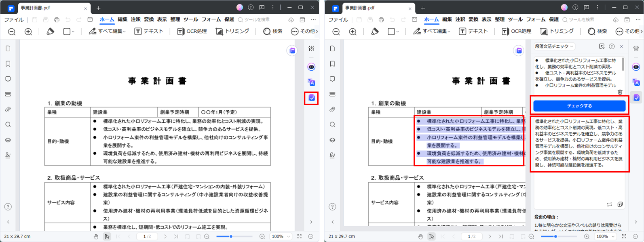The height and width of the screenshot is (242, 644).
Task: Click the email icon in left window toolbar
Action: (90, 19)
